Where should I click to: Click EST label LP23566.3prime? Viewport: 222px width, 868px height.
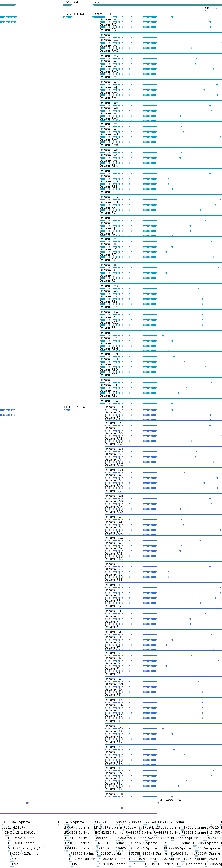(82, 854)
